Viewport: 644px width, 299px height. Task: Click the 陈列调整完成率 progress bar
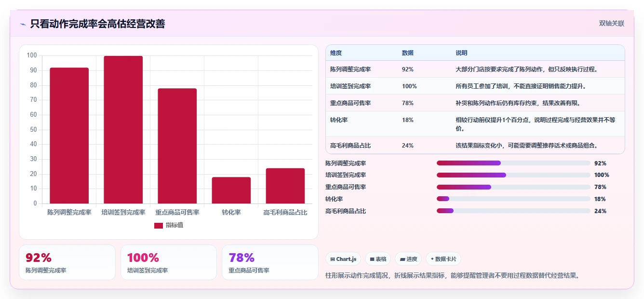coord(513,163)
